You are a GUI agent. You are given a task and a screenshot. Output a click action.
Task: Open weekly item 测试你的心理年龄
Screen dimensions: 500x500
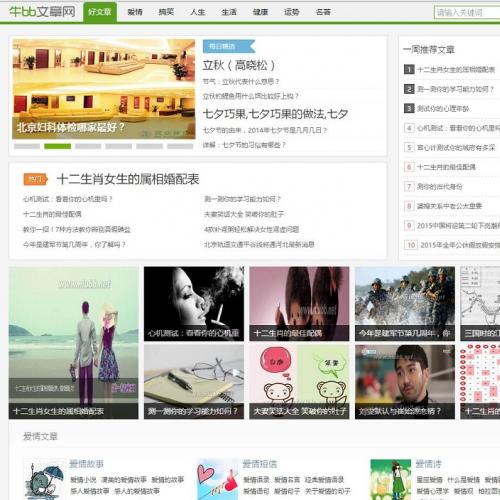pyautogui.click(x=443, y=108)
